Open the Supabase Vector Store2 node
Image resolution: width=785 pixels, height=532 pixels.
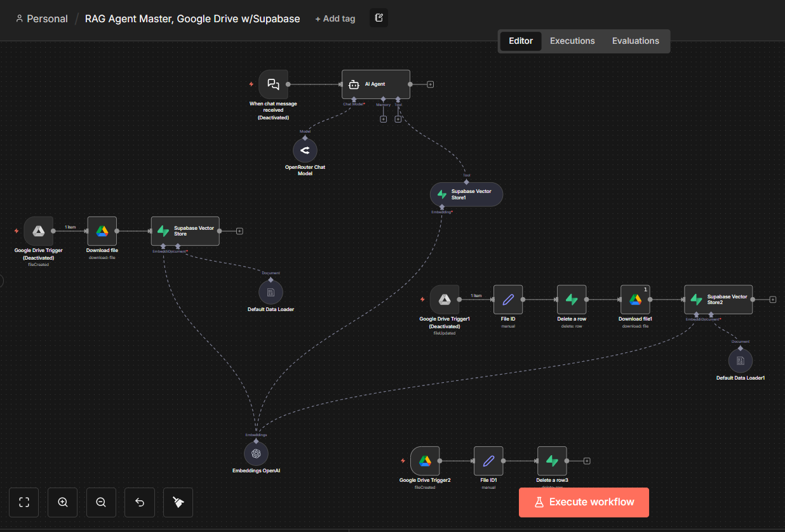(x=718, y=299)
